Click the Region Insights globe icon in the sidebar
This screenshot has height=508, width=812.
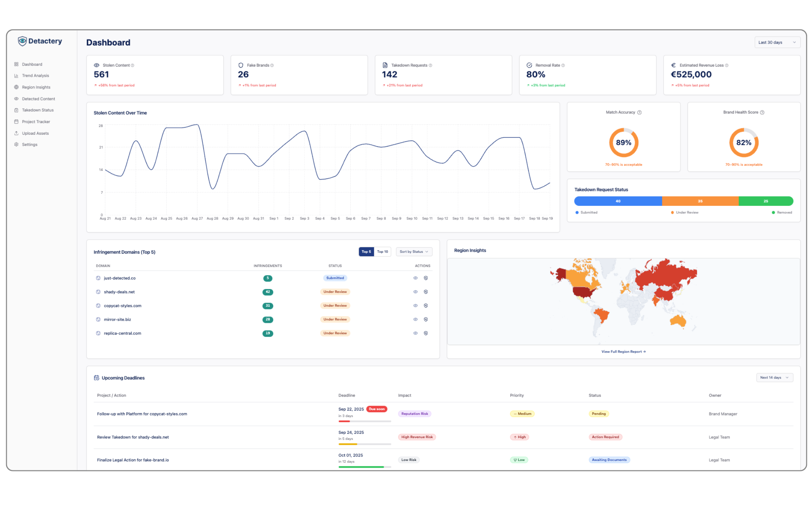[16, 87]
